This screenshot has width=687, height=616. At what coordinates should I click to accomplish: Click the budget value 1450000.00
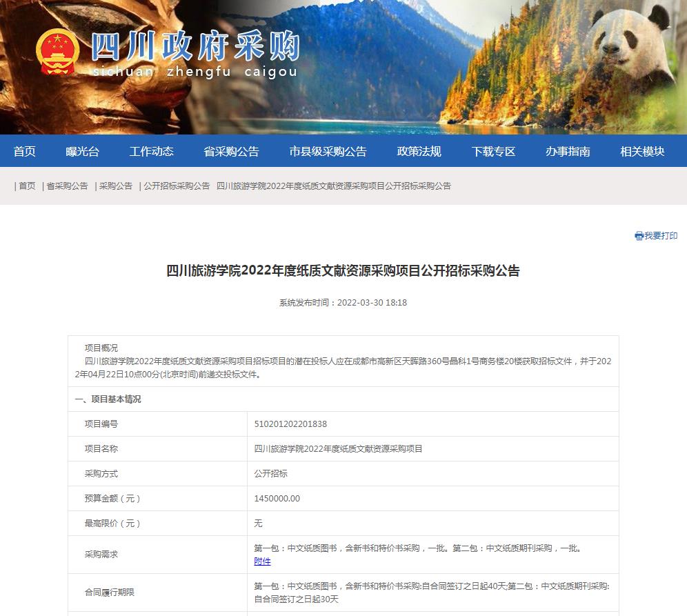(277, 499)
